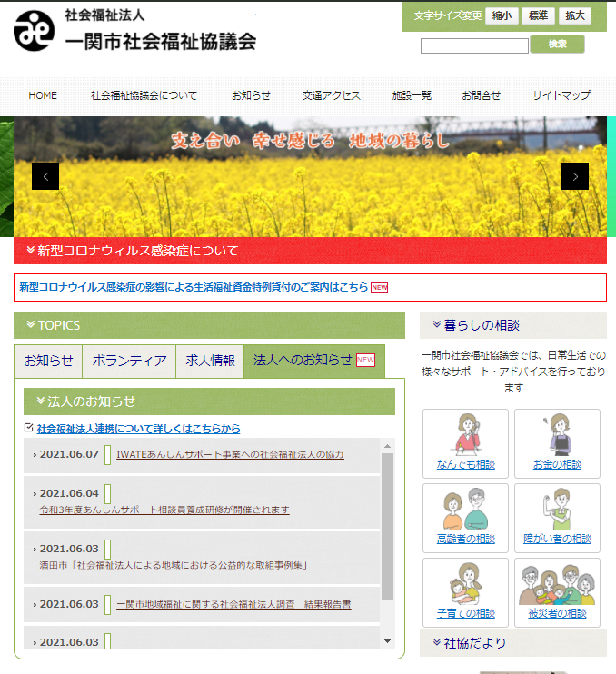Image resolution: width=616 pixels, height=674 pixels.
Task: Click the 暮らしの相談 section header
Action: click(x=513, y=325)
